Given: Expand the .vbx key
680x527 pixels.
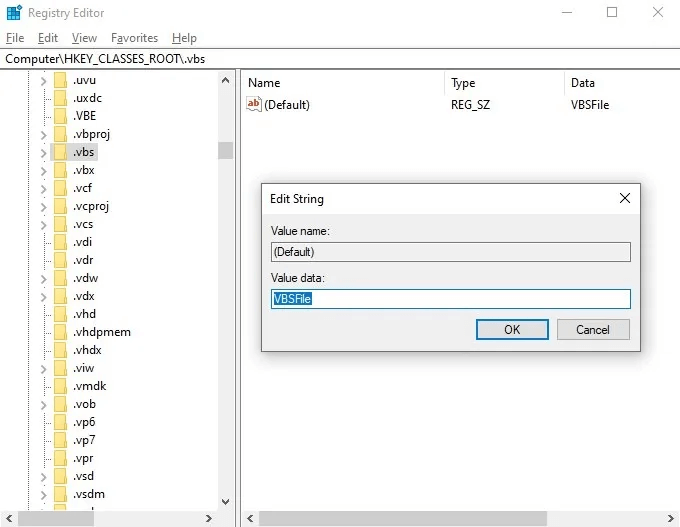Looking at the screenshot, I should 43,171.
